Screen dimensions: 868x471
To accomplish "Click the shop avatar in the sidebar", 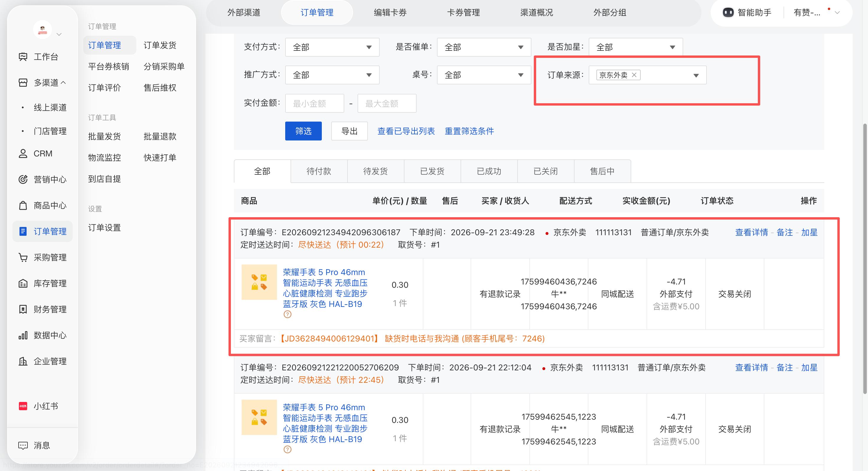I will tap(43, 30).
